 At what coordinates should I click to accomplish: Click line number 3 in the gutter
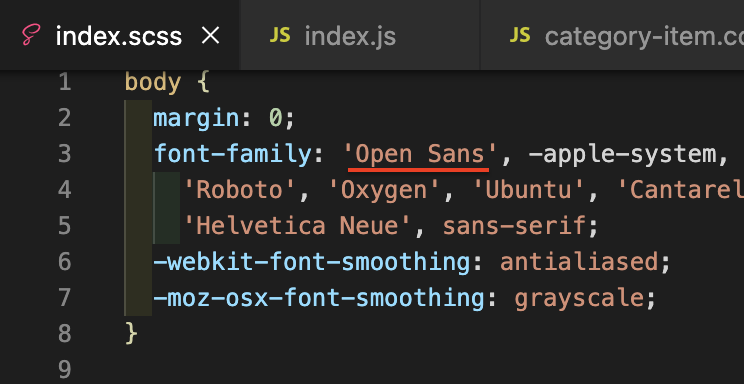pos(64,154)
